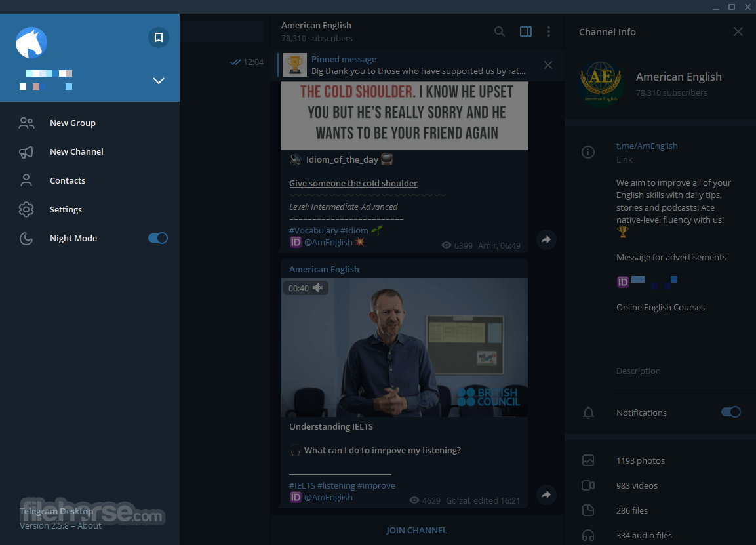Toggle channel Notifications switch
The height and width of the screenshot is (545, 756).
tap(731, 412)
